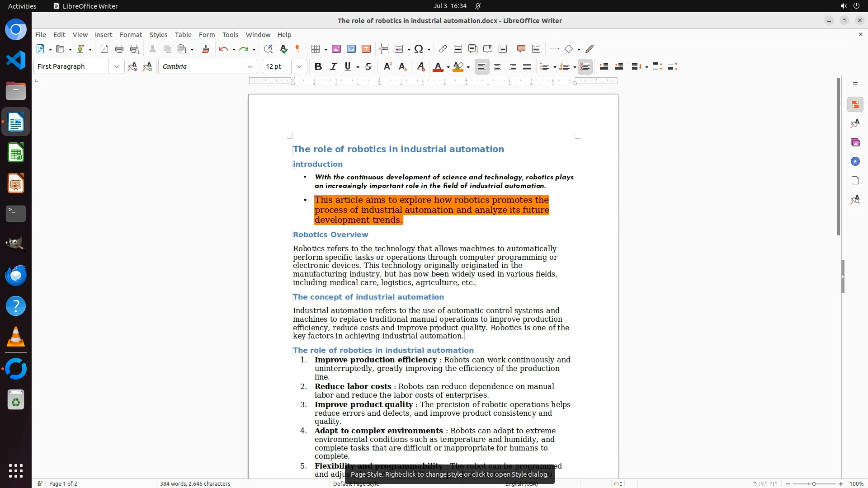
Task: Expand the paragraph style dropdown
Action: point(117,67)
